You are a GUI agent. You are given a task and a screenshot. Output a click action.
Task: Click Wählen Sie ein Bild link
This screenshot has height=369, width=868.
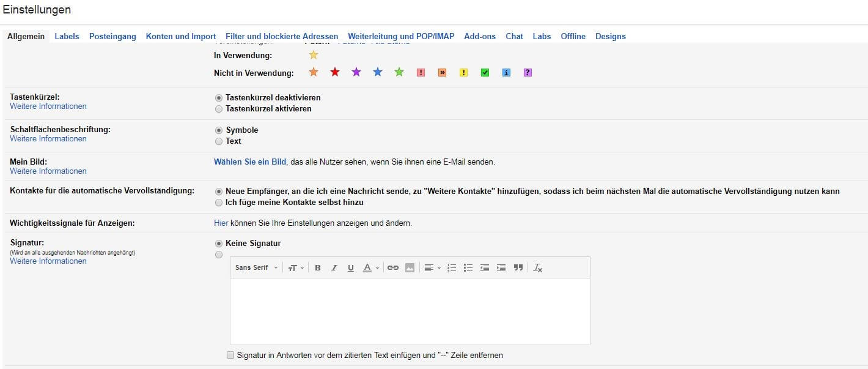point(250,162)
